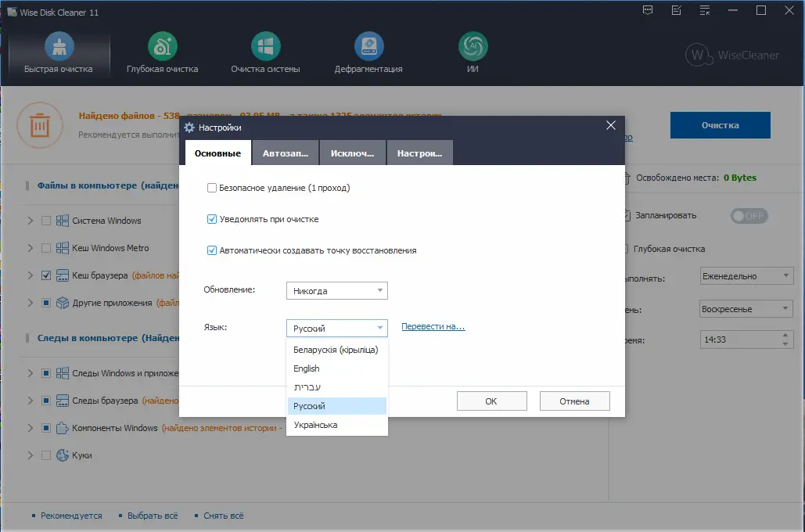Open the title bar menu list icon
The image size is (805, 532).
click(705, 10)
